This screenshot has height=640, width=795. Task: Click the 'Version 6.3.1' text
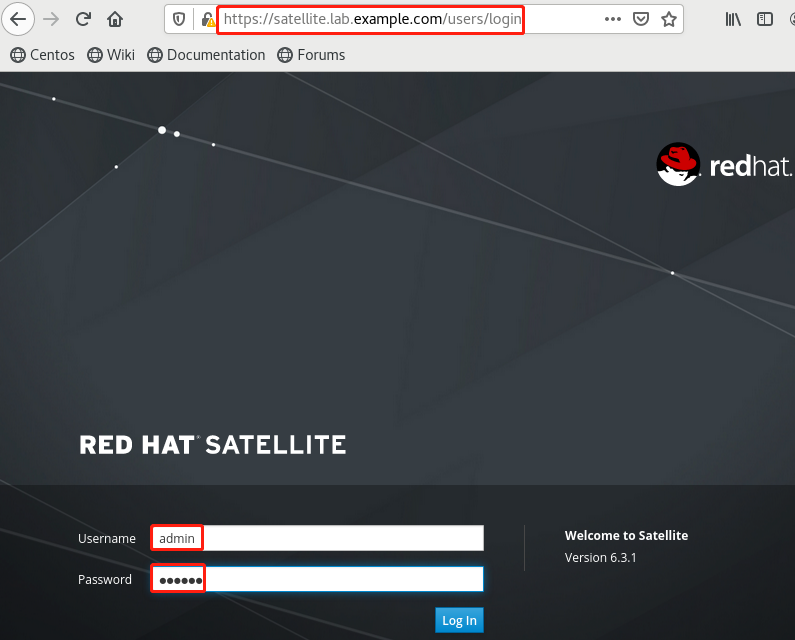(600, 558)
